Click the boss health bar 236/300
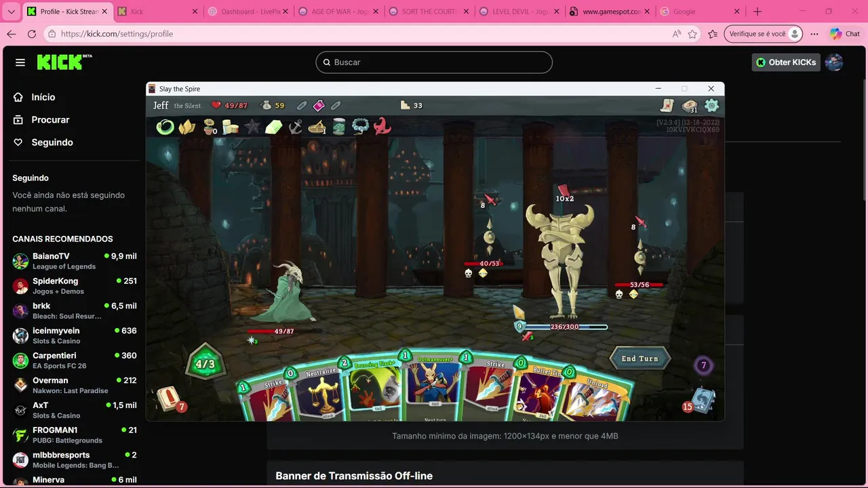Image resolution: width=868 pixels, height=488 pixels. point(566,327)
